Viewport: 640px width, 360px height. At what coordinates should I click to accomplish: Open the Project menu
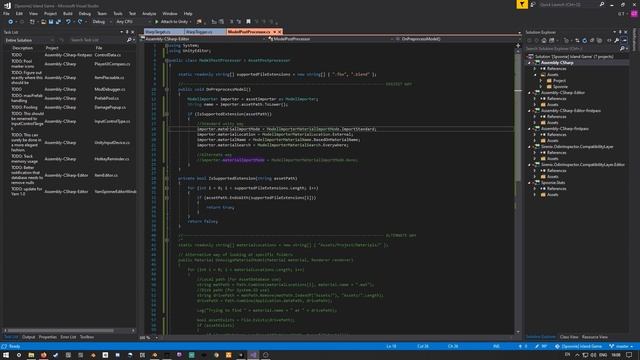50,13
